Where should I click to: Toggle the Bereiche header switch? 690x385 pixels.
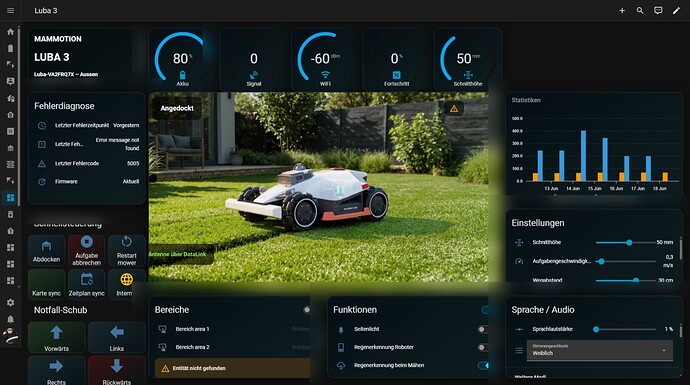click(307, 310)
